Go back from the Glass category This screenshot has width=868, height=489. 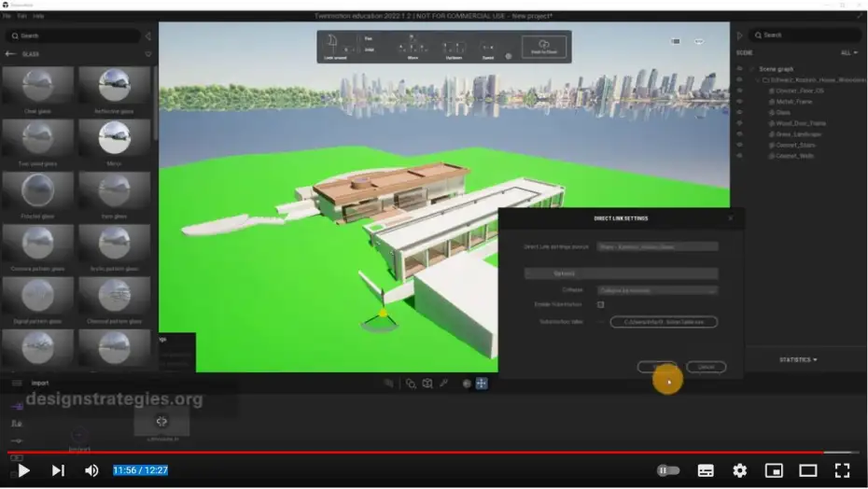click(x=10, y=54)
